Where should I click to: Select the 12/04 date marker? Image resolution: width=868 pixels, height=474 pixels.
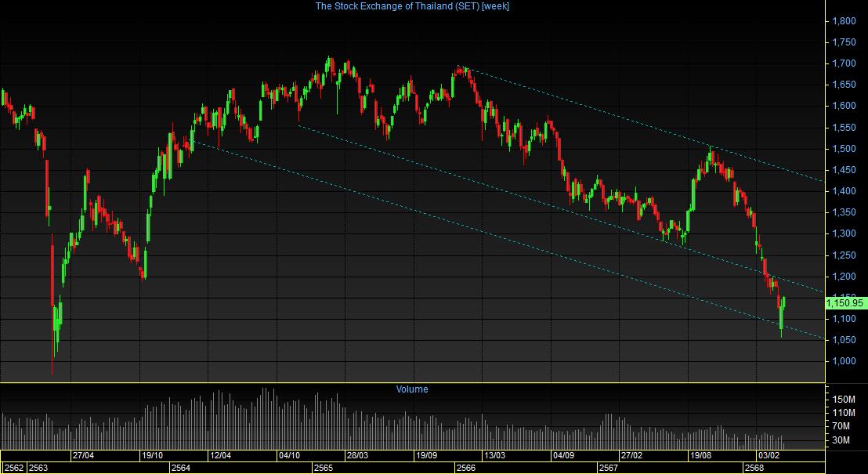[220, 456]
